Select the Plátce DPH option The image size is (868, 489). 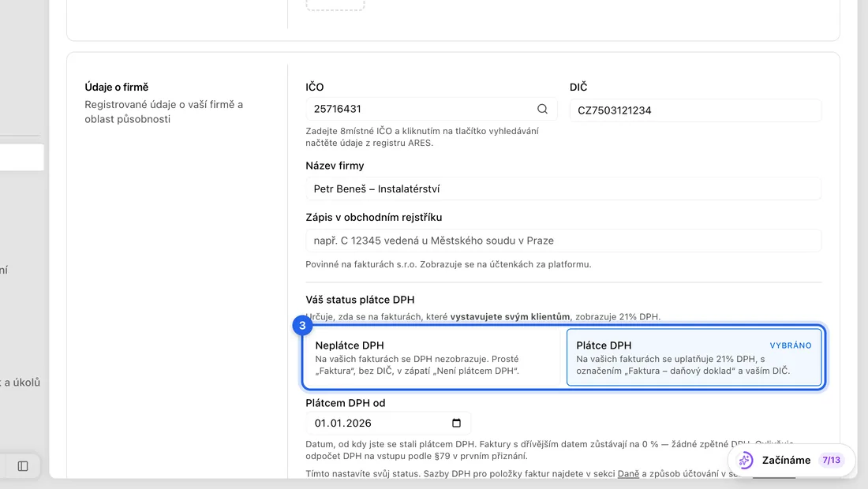[x=694, y=357]
